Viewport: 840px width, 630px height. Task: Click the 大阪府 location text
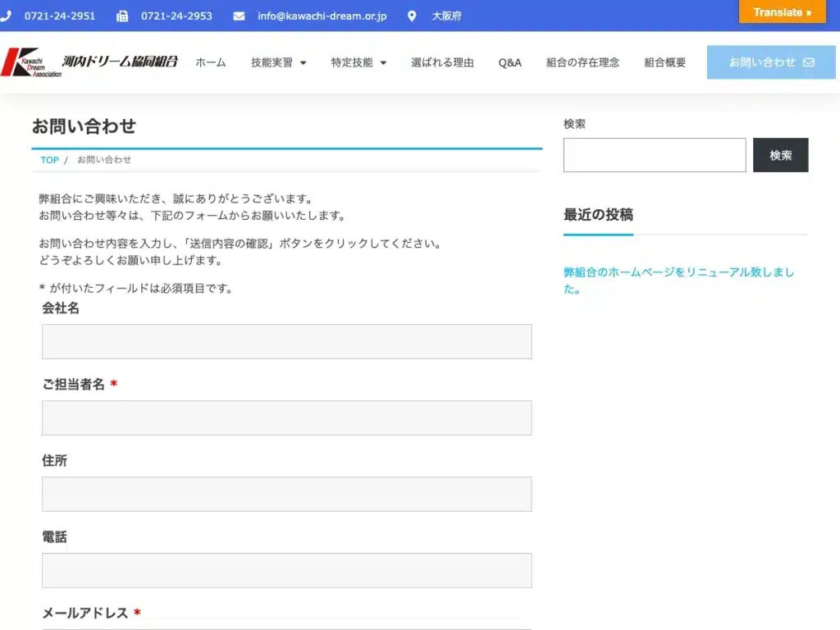(x=446, y=16)
